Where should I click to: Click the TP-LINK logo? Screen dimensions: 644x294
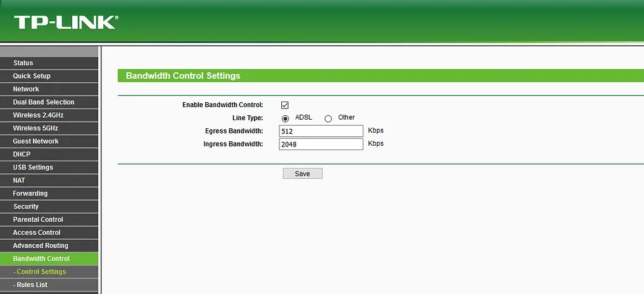66,22
